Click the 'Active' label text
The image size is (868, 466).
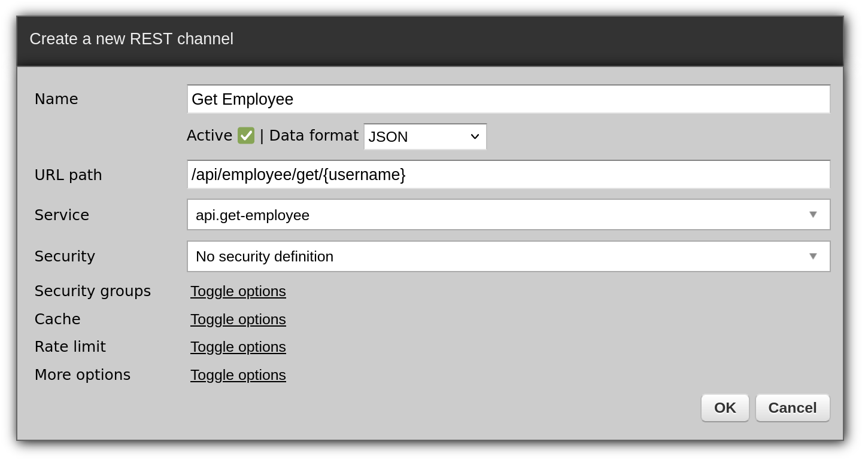[209, 136]
